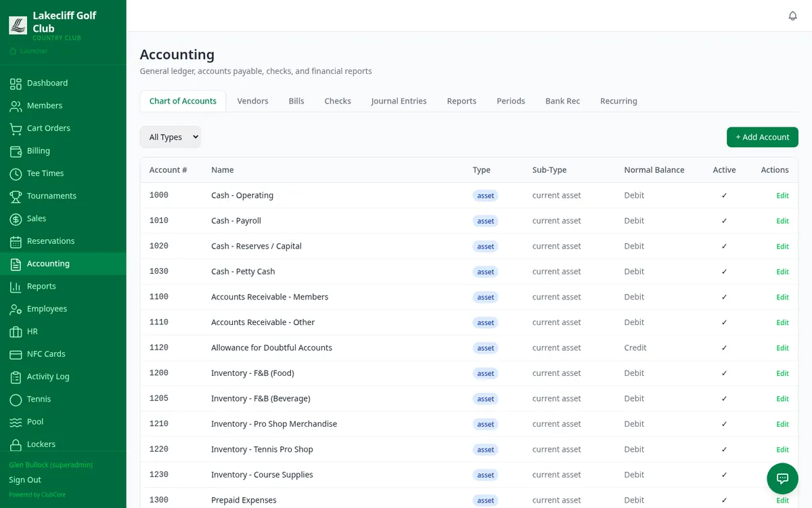The image size is (812, 508).
Task: Click the Employees person icon
Action: (x=16, y=309)
